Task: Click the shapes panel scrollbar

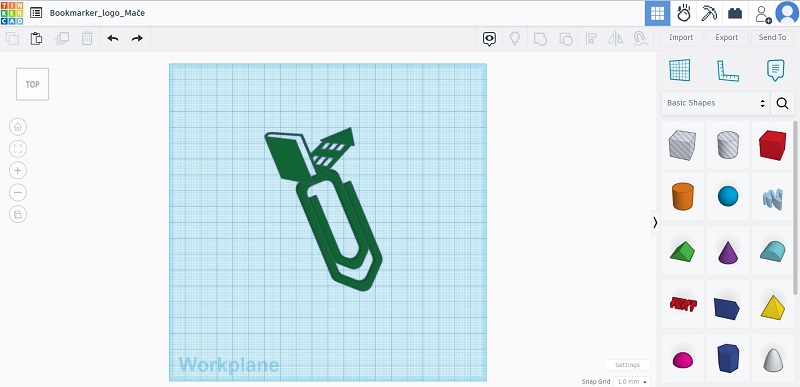Action: coord(796,208)
